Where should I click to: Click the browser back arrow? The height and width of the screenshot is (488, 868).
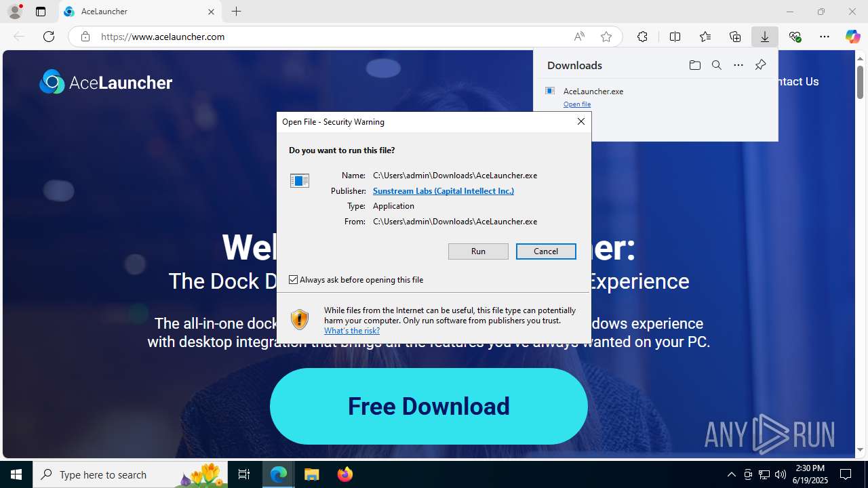(19, 37)
